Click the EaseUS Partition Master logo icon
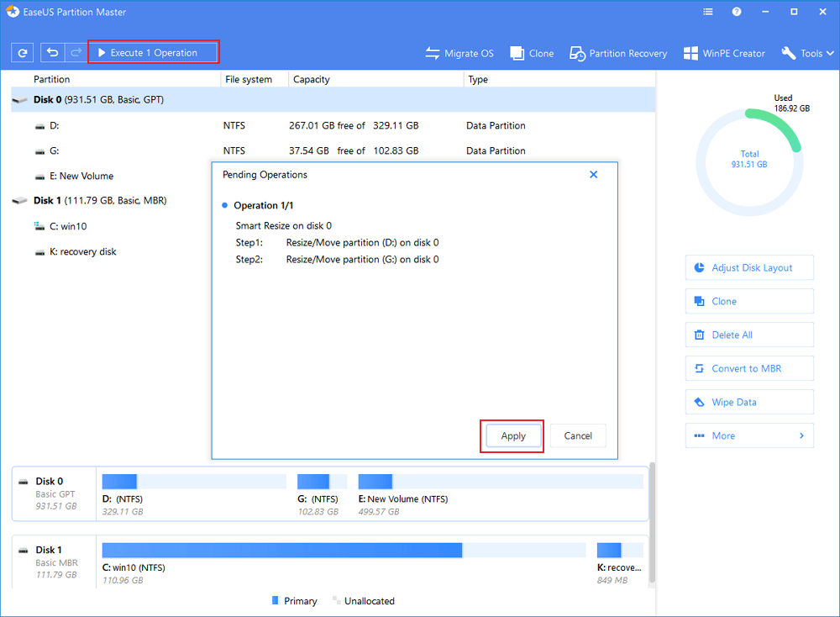 click(x=12, y=12)
